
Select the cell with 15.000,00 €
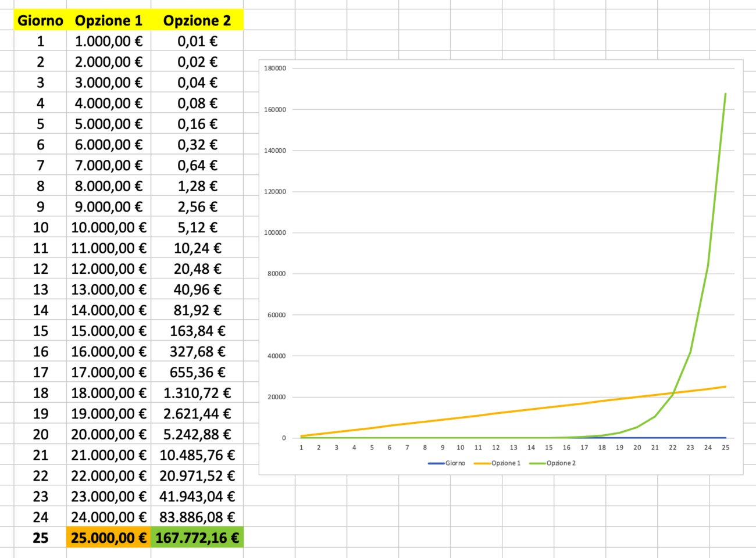(109, 331)
